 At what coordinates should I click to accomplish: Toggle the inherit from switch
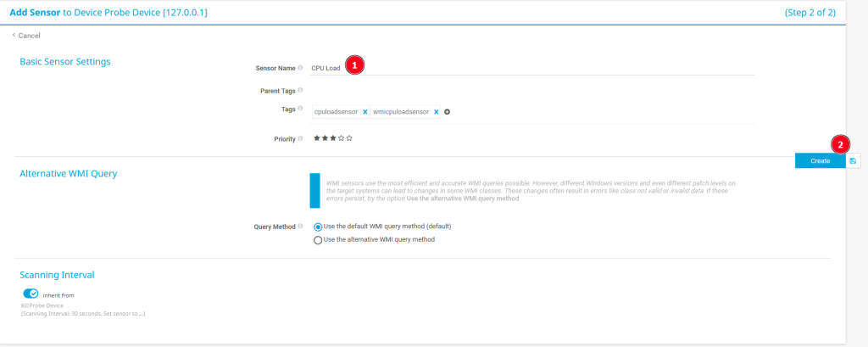coord(31,294)
